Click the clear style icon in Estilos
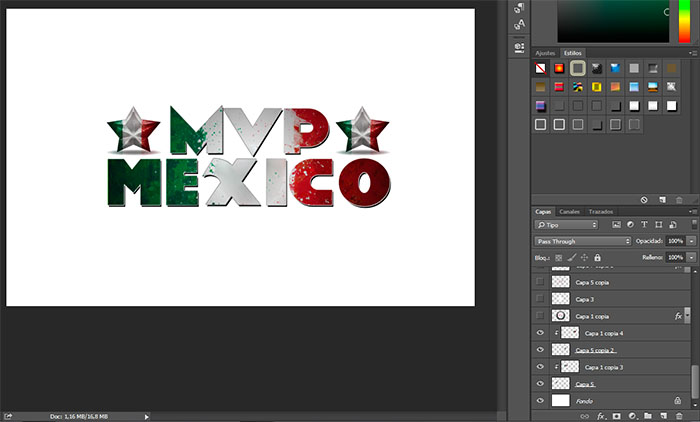 click(645, 200)
